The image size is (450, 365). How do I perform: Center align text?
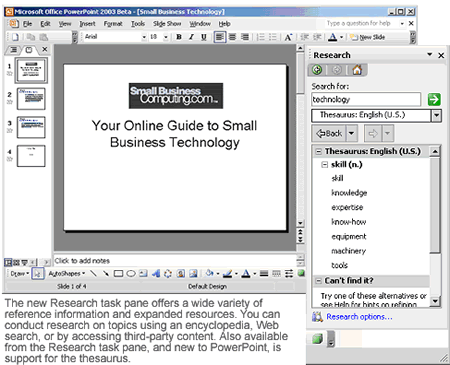click(x=232, y=37)
